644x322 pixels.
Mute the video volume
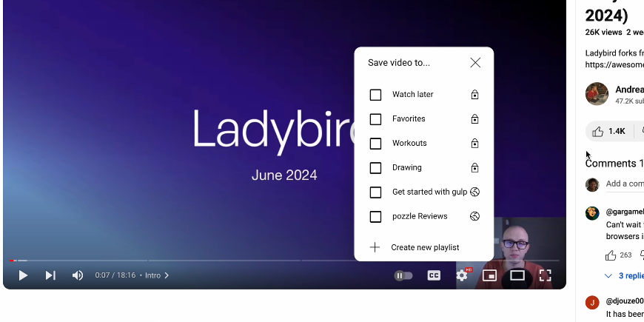[x=78, y=275]
